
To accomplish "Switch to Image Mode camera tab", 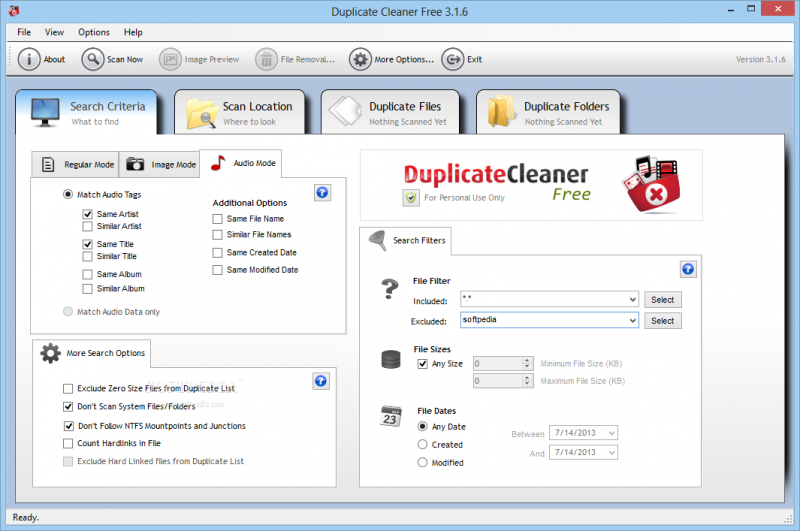I will pyautogui.click(x=161, y=164).
